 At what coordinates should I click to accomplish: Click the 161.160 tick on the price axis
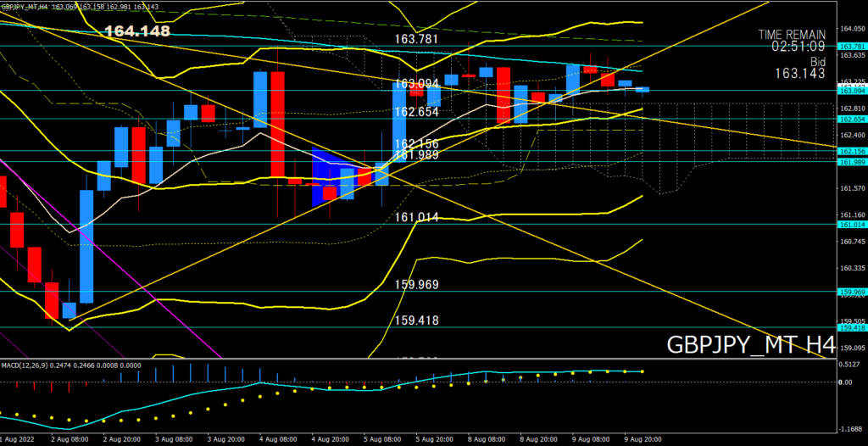point(853,215)
